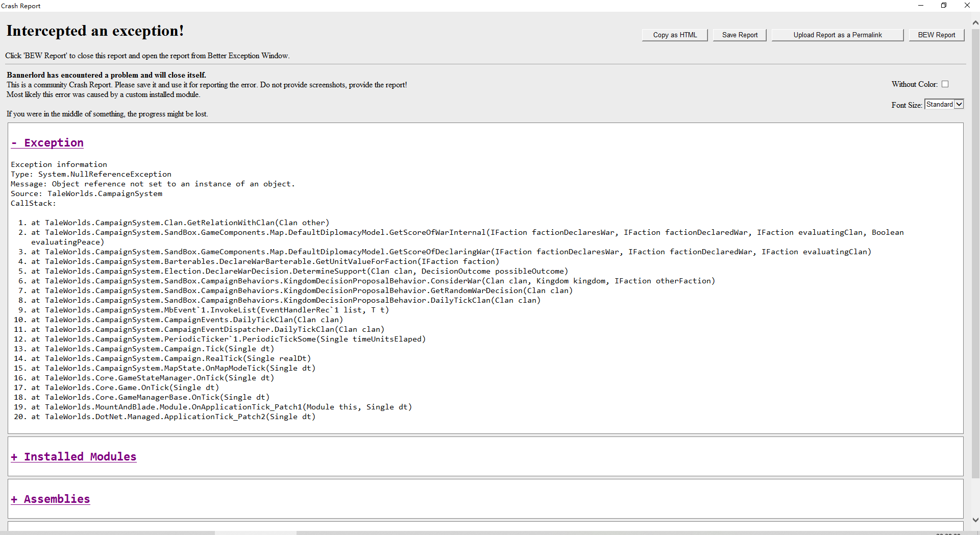The height and width of the screenshot is (535, 980).
Task: Click the vertical scrollbar down arrow
Action: click(975, 520)
